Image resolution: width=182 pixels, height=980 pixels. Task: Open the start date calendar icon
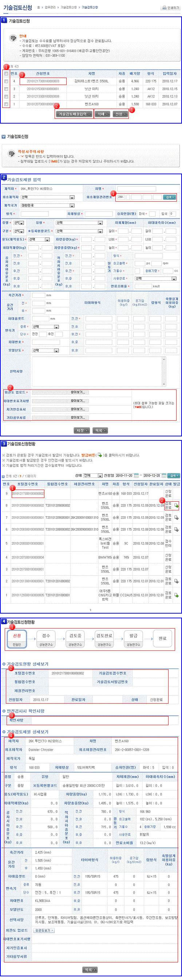pos(136,475)
